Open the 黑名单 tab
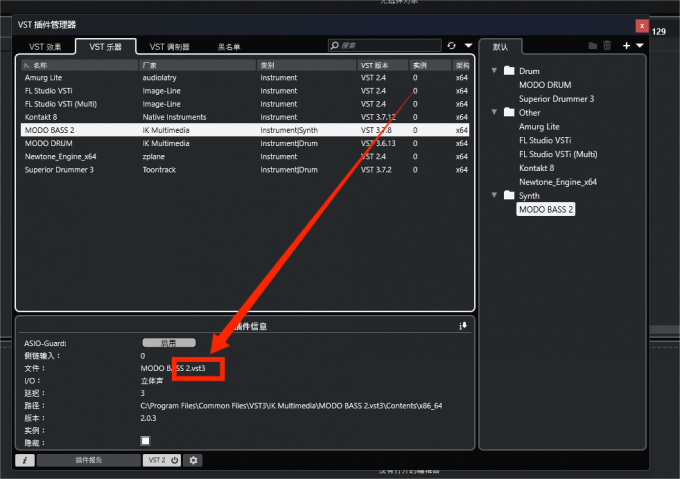Image resolution: width=680 pixels, height=479 pixels. pos(229,47)
